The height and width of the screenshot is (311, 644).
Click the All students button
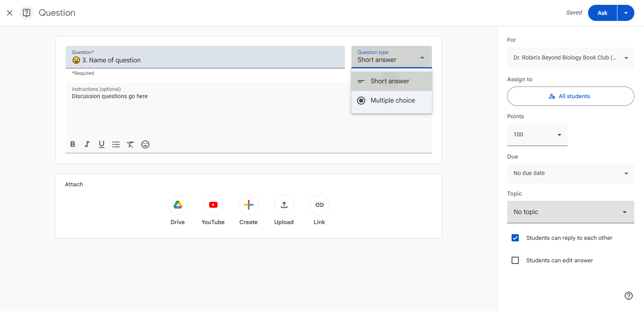coord(571,96)
